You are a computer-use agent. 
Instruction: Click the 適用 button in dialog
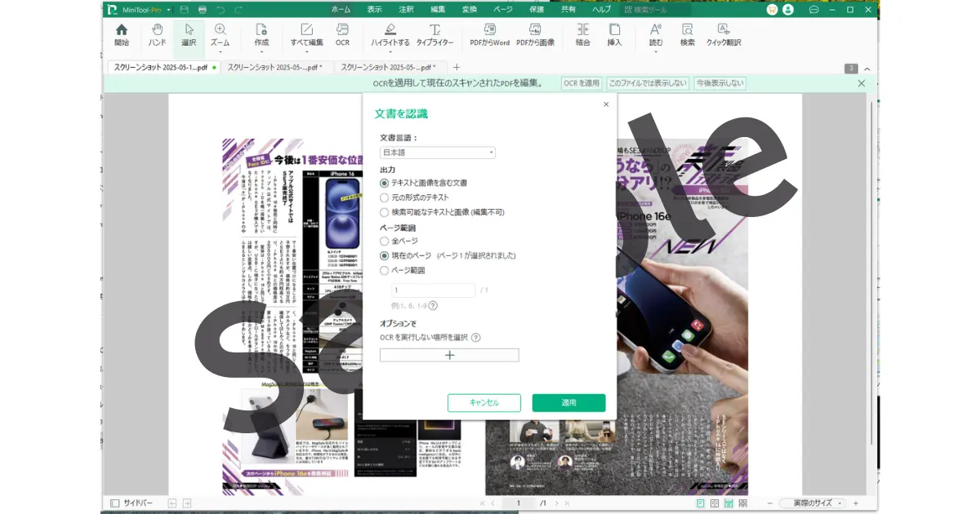click(569, 403)
